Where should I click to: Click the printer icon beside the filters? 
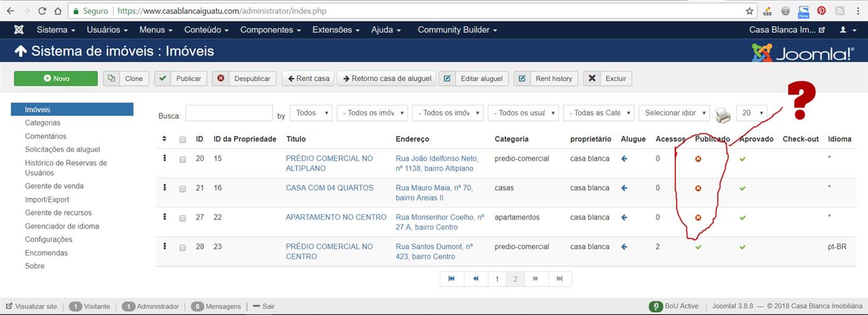(722, 115)
